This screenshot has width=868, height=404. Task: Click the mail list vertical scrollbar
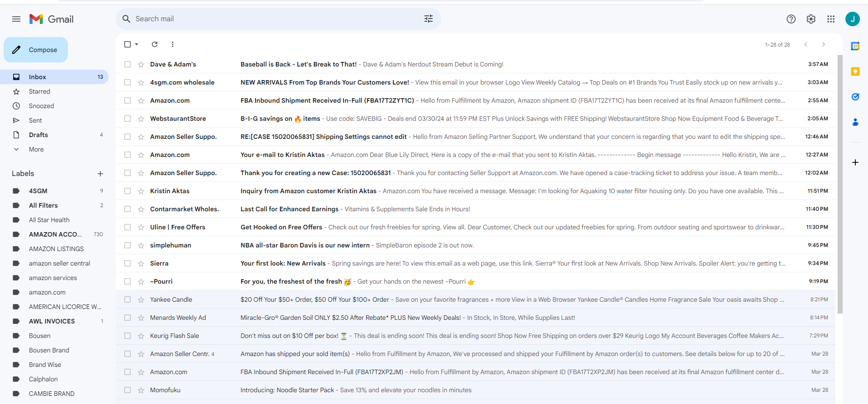click(840, 184)
